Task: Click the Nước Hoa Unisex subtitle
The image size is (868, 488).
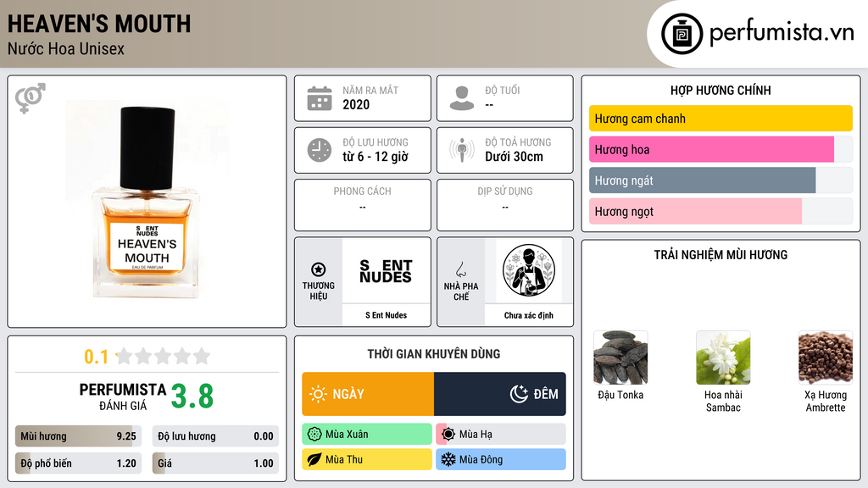Action: pos(66,48)
